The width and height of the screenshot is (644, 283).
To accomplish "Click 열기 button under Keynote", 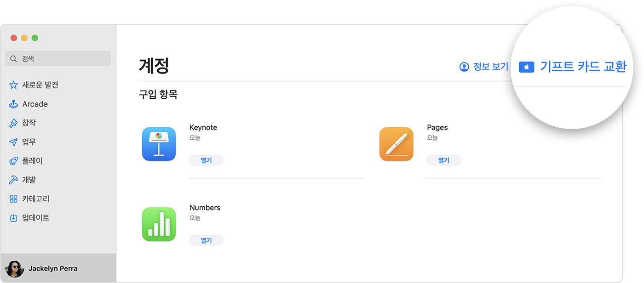I will (206, 160).
